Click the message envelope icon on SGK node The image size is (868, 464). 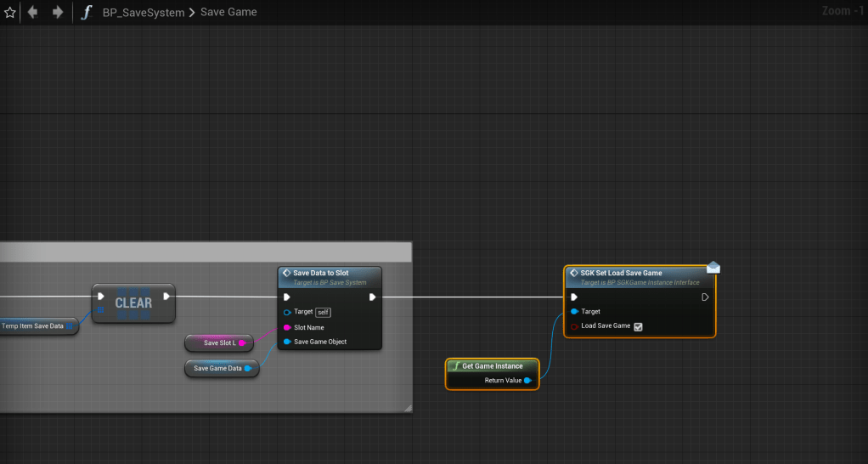[x=713, y=268]
